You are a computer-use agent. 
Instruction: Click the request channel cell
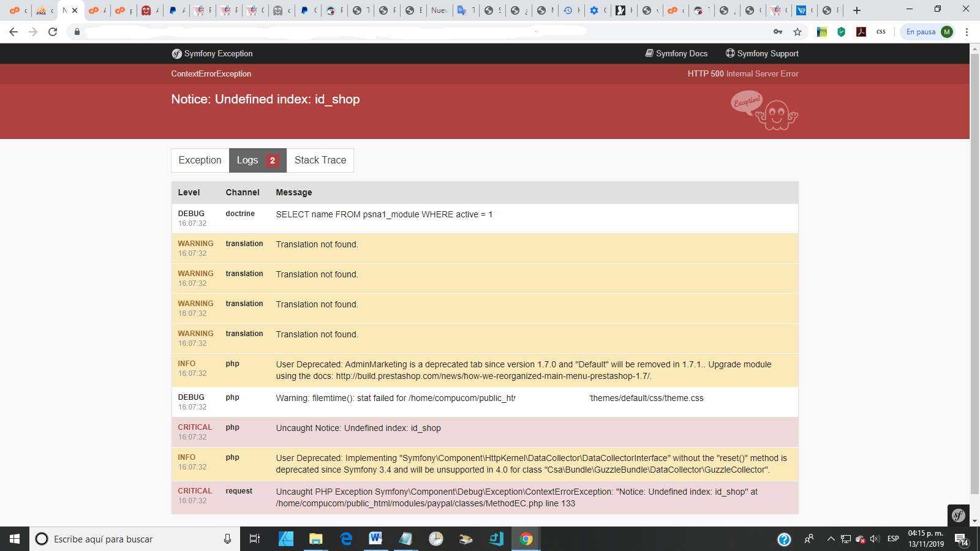pos(239,491)
